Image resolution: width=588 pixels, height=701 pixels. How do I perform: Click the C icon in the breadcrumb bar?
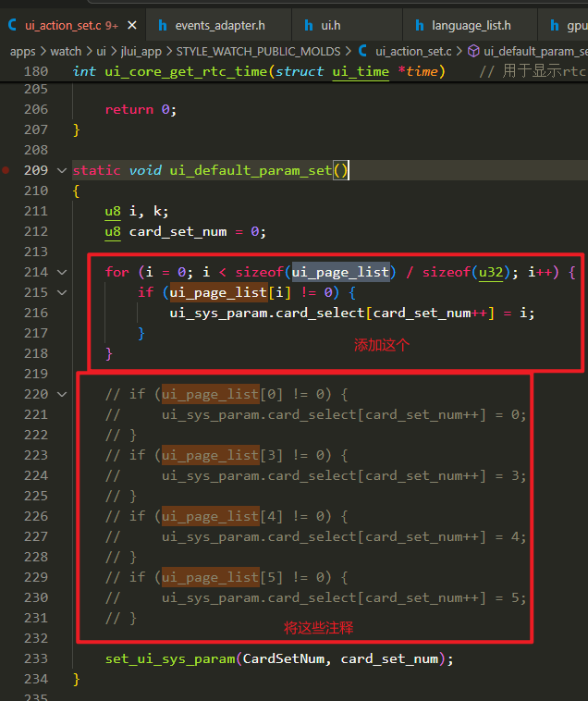[362, 51]
